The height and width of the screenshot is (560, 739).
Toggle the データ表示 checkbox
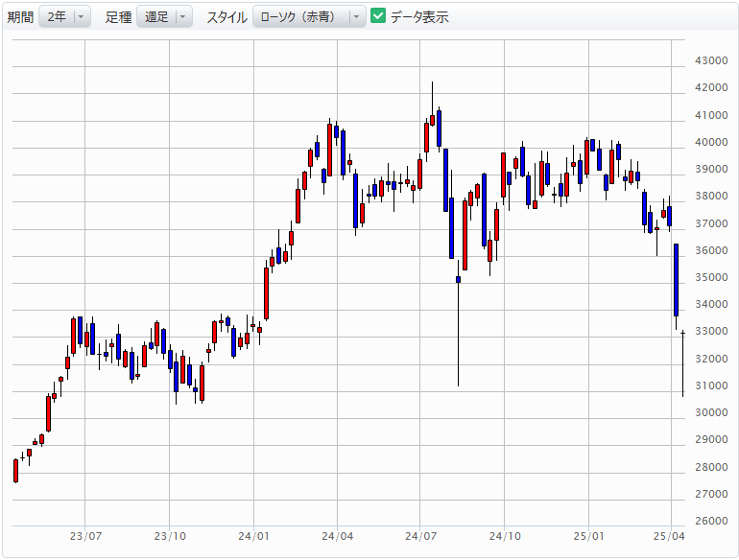click(378, 16)
